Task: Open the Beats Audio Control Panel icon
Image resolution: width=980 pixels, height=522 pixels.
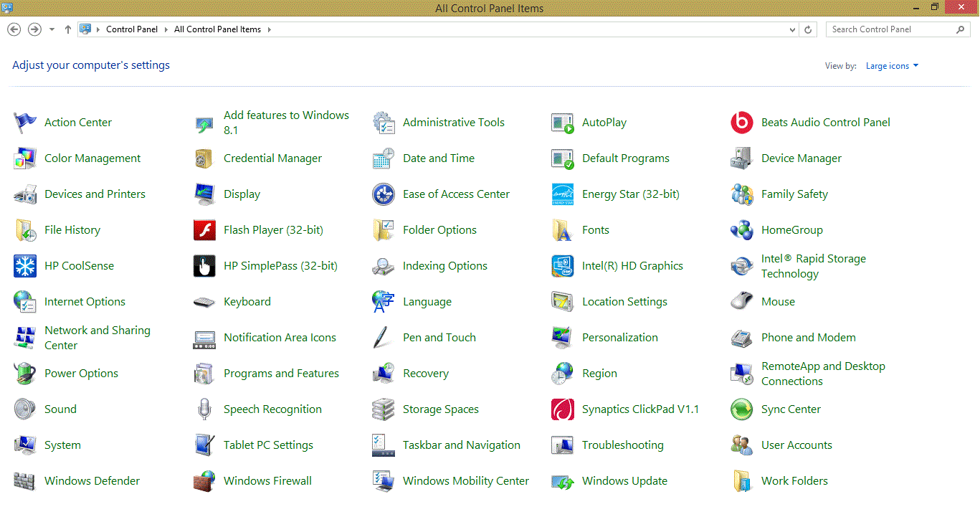Action: coord(741,123)
